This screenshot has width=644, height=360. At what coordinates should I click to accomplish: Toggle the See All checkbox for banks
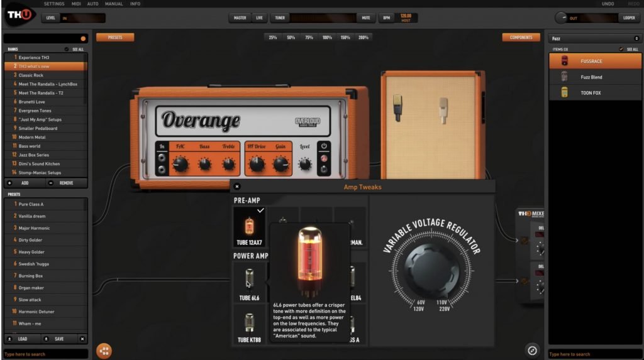coord(67,49)
